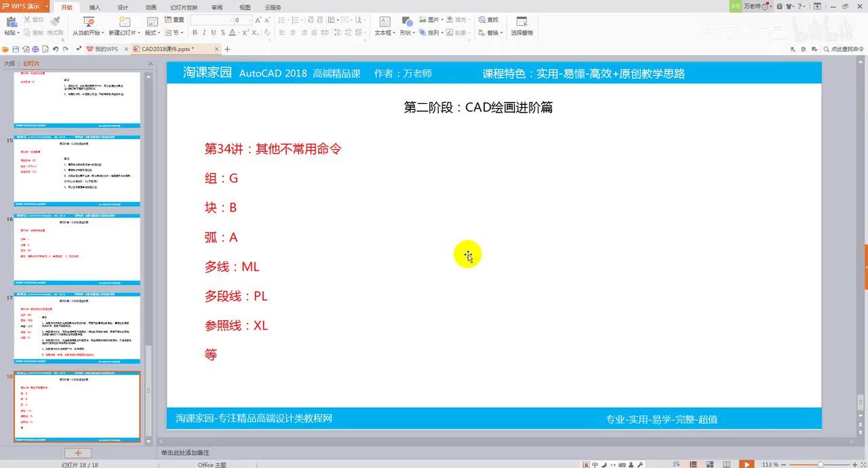Viewport: 868px width, 468px height.
Task: Switch to the 云服务 (Cloud) tab
Action: (x=273, y=7)
